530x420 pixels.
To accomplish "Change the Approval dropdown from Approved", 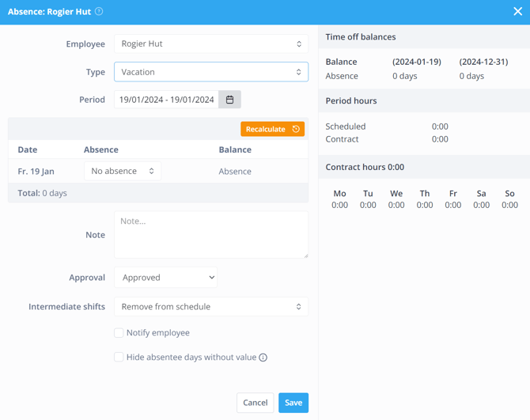I will point(165,278).
